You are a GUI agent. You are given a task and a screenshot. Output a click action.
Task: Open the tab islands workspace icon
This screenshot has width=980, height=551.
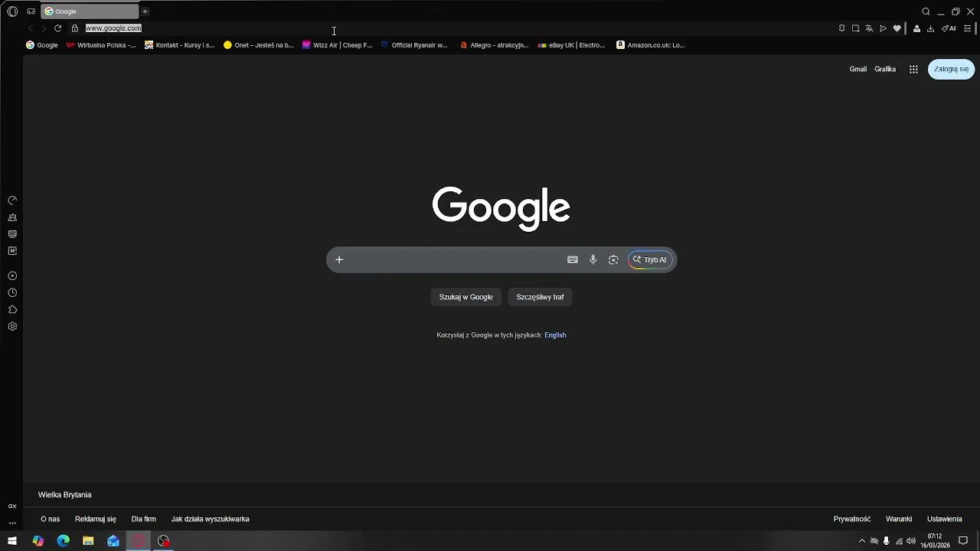[31, 11]
